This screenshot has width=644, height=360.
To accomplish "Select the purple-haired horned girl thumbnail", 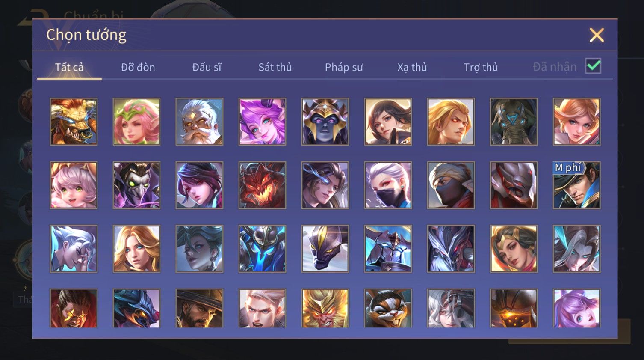I will tap(262, 122).
